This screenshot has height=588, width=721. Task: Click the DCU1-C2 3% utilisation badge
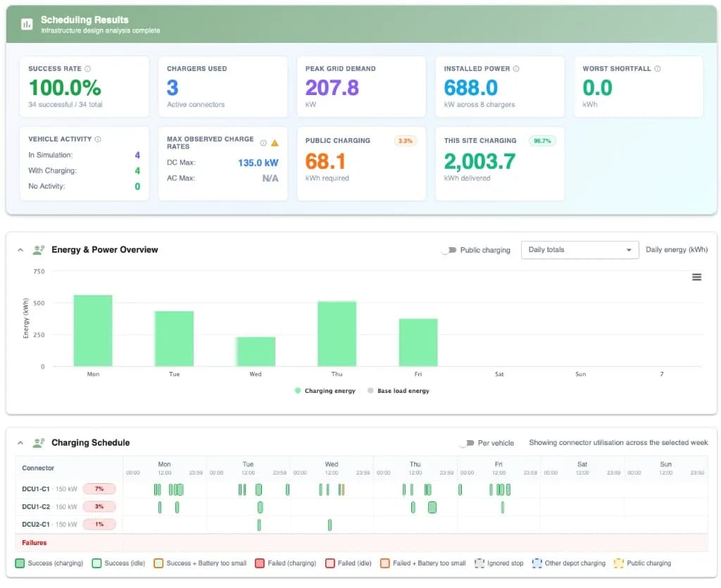(99, 506)
